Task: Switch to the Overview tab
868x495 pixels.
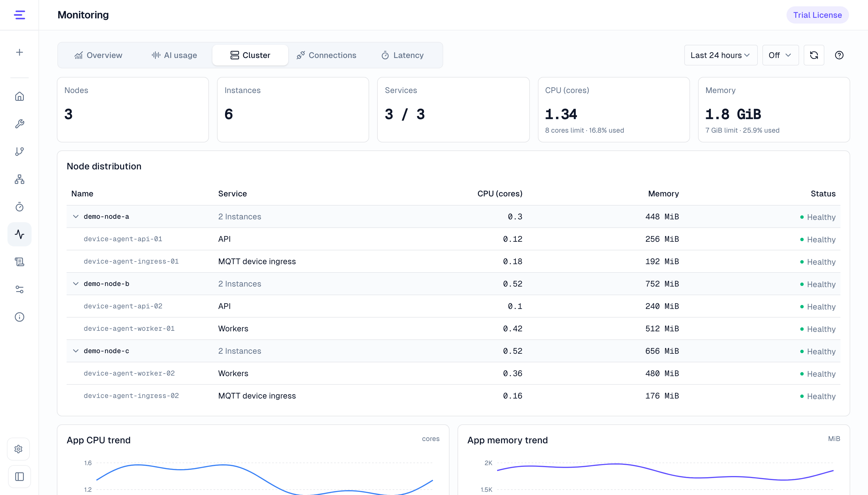Action: click(98, 55)
